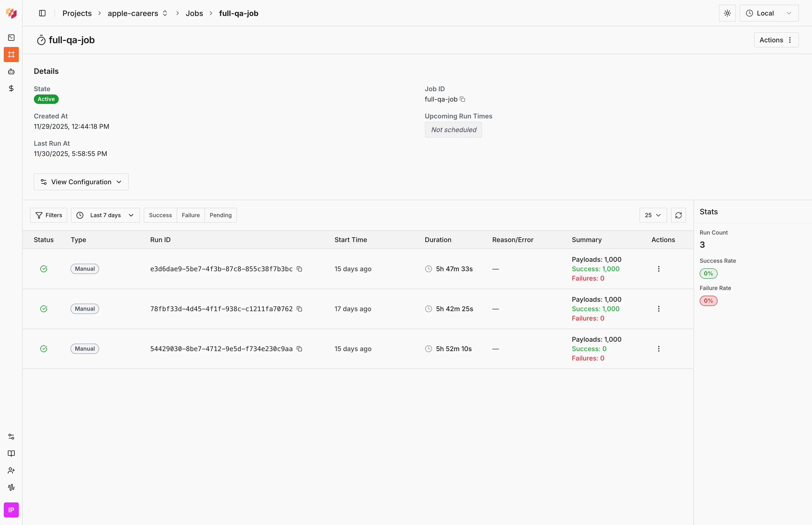Screen dimensions: 812x525
Task: Toggle the Failure status filter
Action: tap(191, 215)
